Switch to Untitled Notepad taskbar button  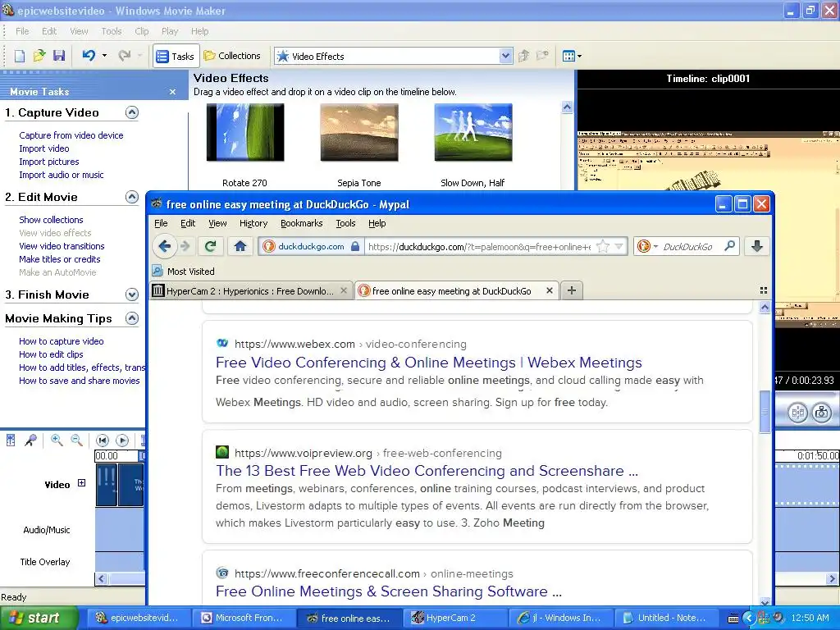(664, 618)
